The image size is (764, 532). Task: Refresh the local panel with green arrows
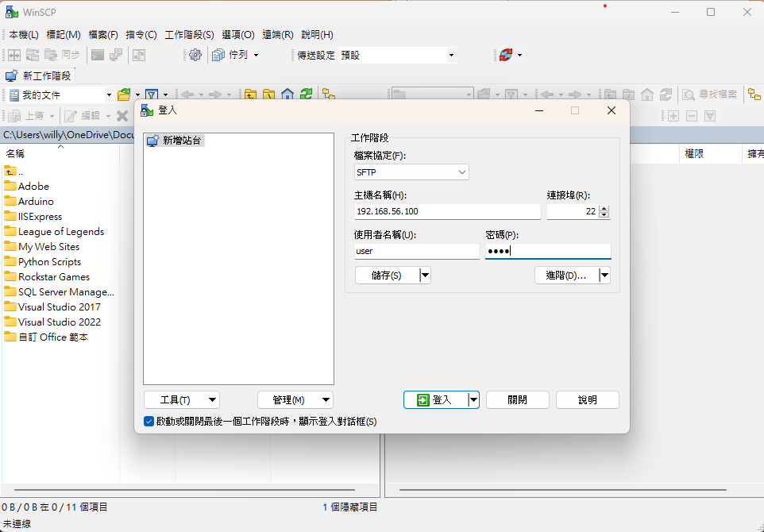click(306, 94)
